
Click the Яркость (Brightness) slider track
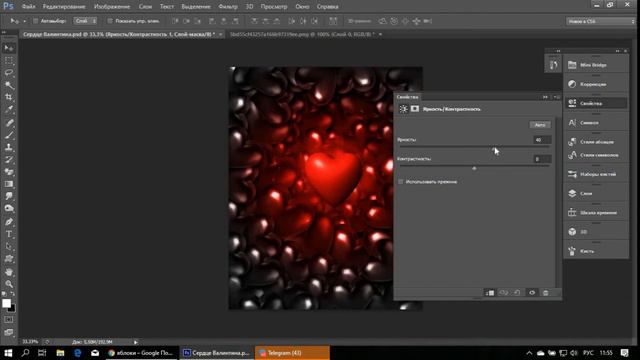[x=474, y=147]
